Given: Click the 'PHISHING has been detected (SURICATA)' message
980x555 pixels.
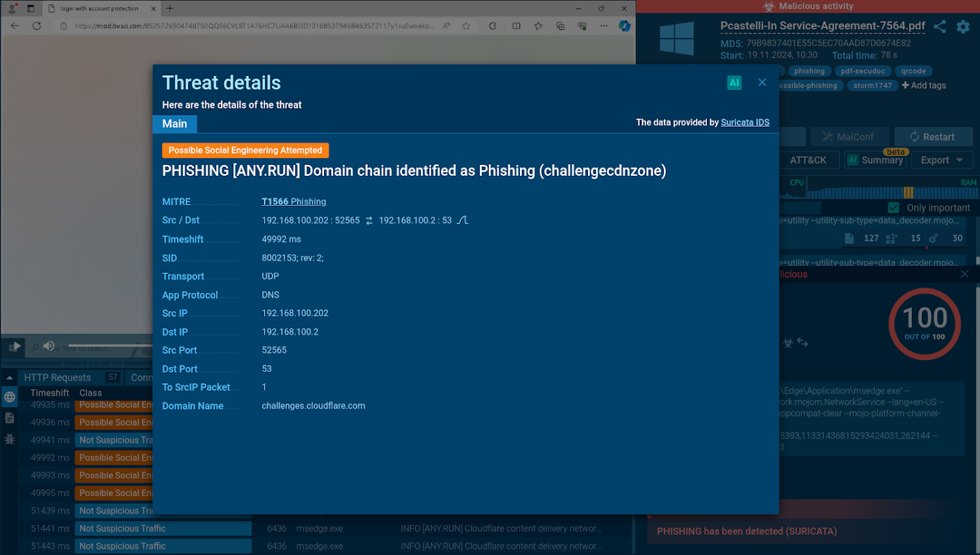Looking at the screenshot, I should coord(747,531).
